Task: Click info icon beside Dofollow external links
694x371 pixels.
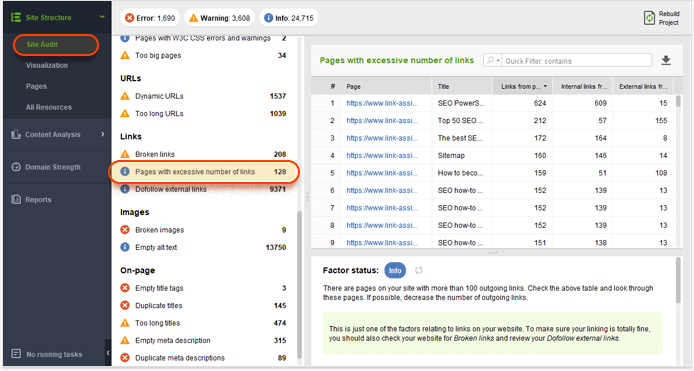Action: pos(125,189)
